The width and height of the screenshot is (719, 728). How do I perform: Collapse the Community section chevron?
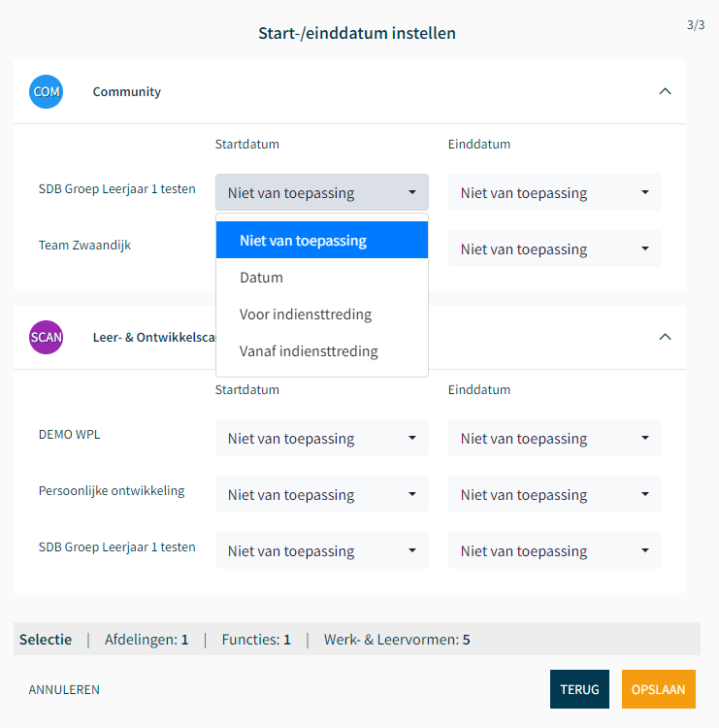tap(665, 91)
